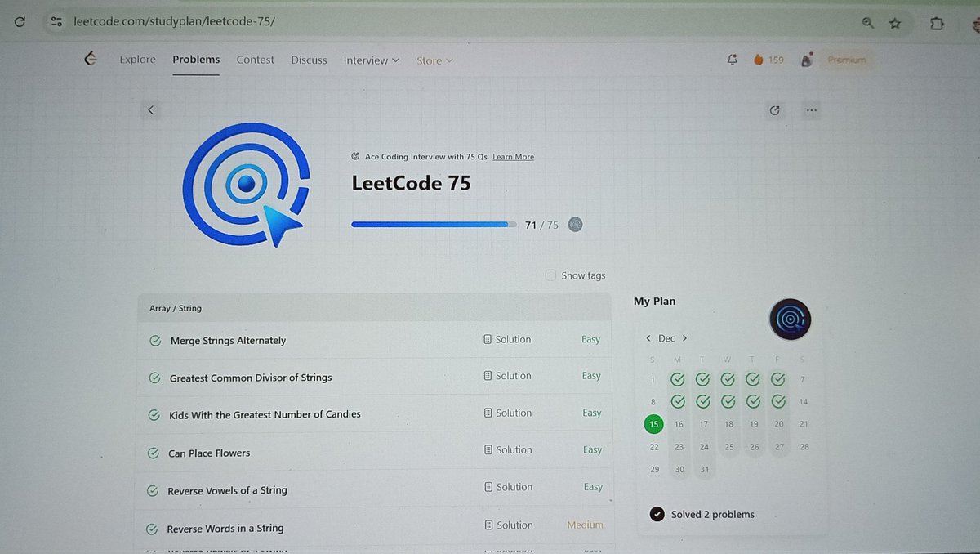Reload the page with the browser refresh icon
This screenshot has width=980, height=554.
20,22
